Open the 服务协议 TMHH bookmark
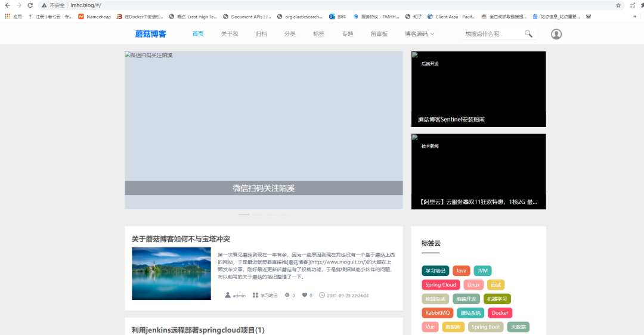Screen dimensions: 644x335 [x=376, y=17]
